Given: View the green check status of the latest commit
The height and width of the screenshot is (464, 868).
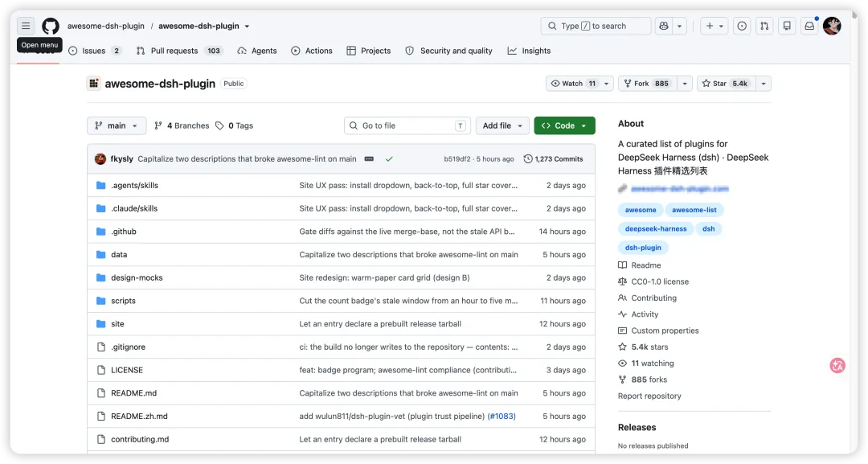Looking at the screenshot, I should click(x=389, y=159).
